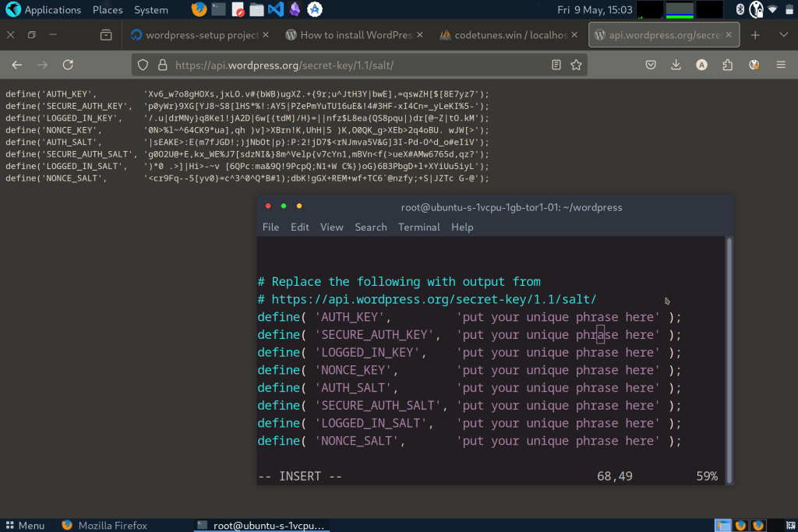The image size is (798, 532).
Task: Click the 'LOGGED_IN_SALT' line in terminal
Action: tap(468, 423)
